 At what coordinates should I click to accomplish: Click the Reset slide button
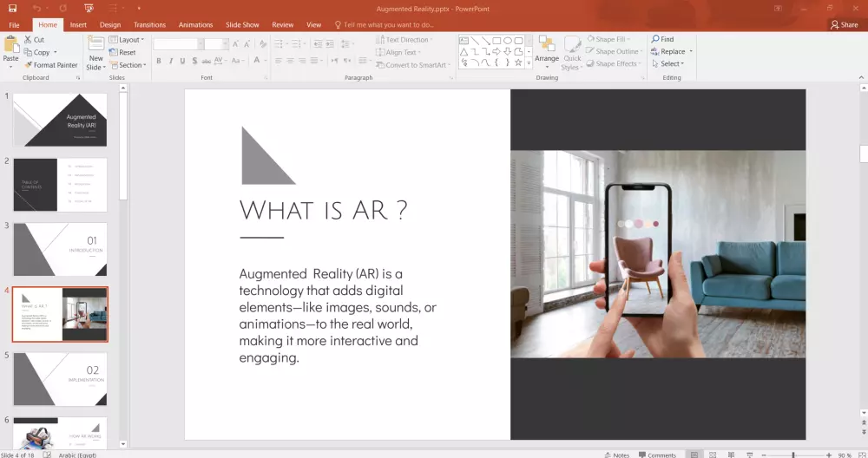click(x=123, y=52)
